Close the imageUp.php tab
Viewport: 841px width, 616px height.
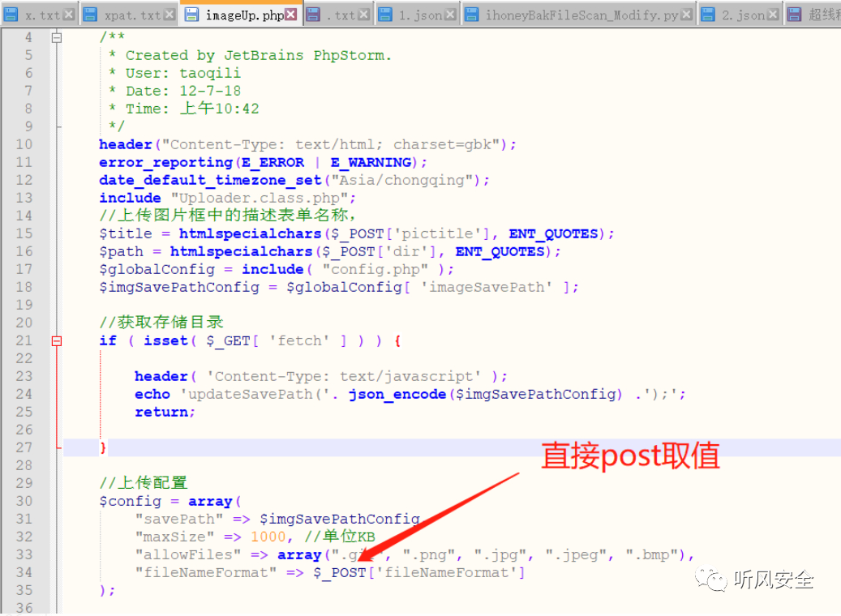tap(290, 14)
